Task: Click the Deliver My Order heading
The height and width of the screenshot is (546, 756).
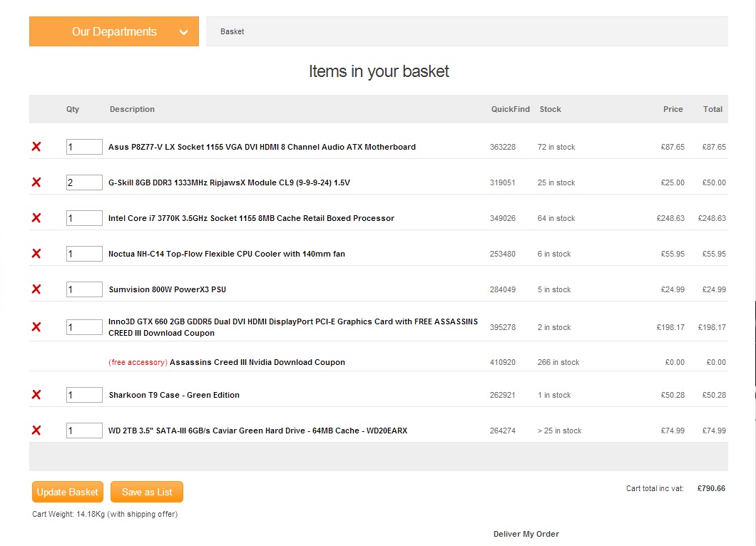Action: coord(526,534)
